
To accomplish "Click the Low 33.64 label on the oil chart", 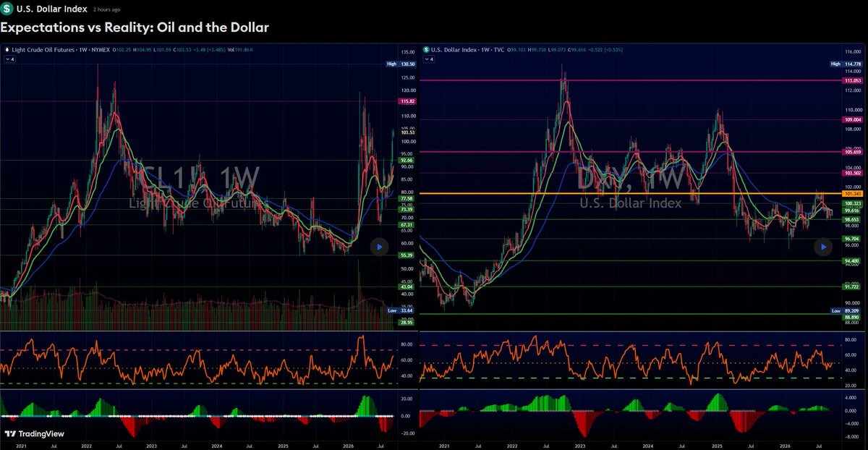I will (x=401, y=310).
